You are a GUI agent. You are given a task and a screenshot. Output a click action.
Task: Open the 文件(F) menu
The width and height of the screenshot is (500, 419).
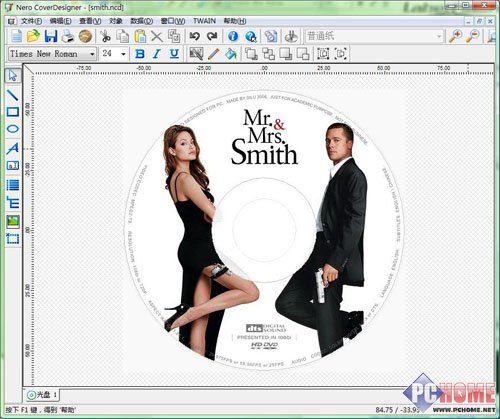point(31,21)
